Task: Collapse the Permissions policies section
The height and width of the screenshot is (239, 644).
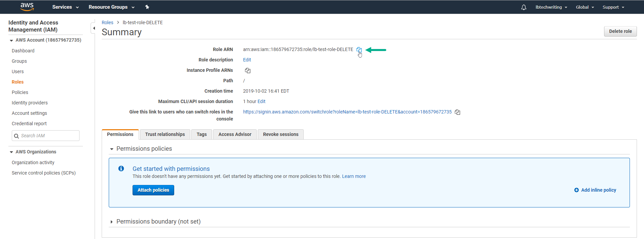Action: 112,149
